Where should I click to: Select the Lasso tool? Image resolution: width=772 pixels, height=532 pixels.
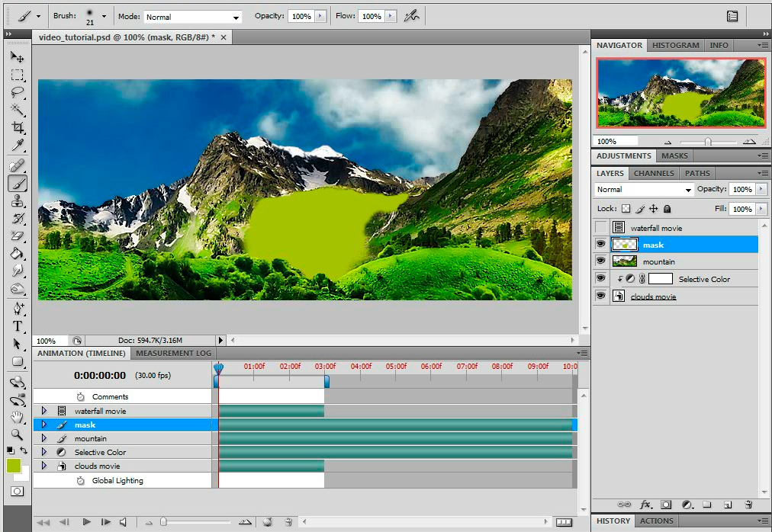point(18,92)
